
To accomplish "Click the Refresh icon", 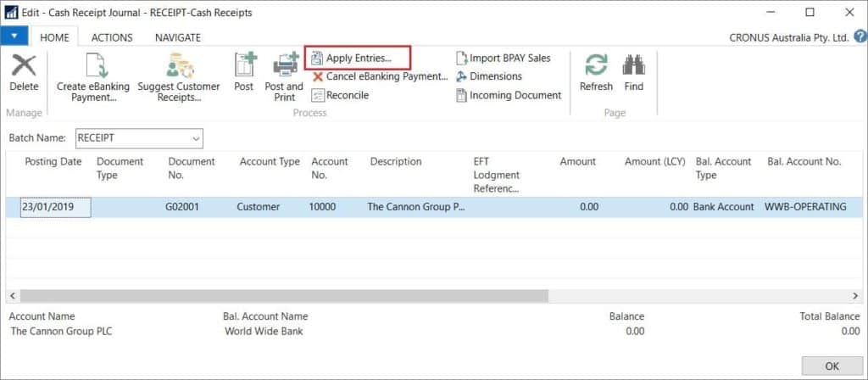I will point(596,64).
